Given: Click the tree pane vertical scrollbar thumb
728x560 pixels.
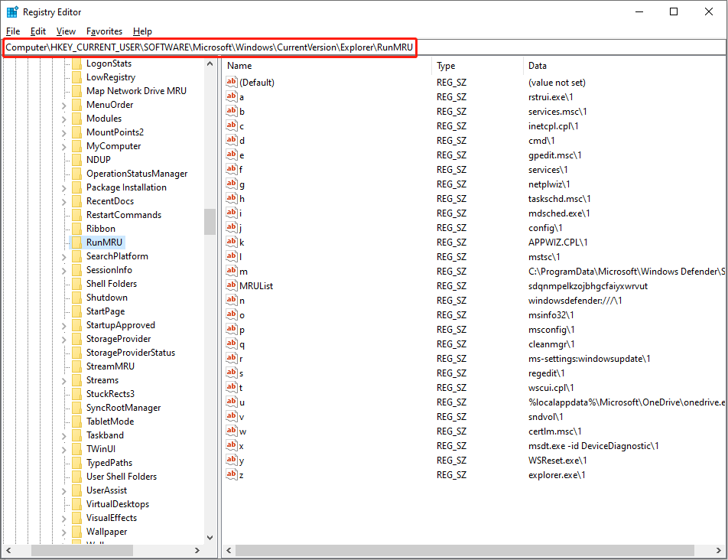Looking at the screenshot, I should pos(210,222).
